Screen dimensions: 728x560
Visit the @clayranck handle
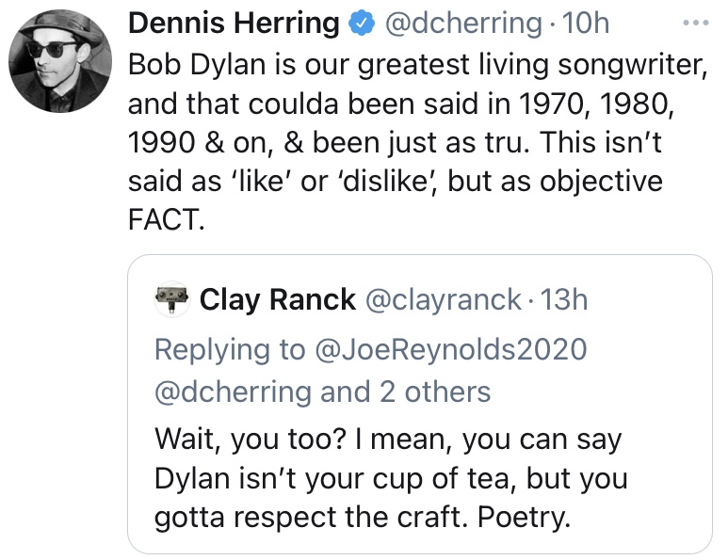443,300
